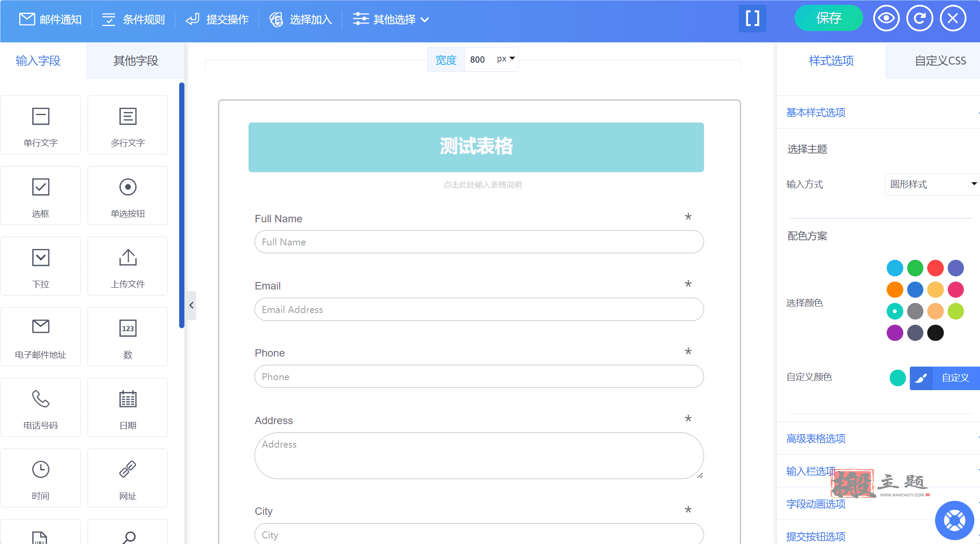Select the red color swatch
The image size is (980, 544).
click(x=936, y=268)
